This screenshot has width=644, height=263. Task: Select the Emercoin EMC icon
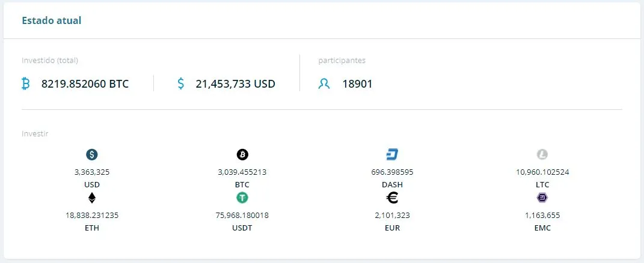click(542, 198)
